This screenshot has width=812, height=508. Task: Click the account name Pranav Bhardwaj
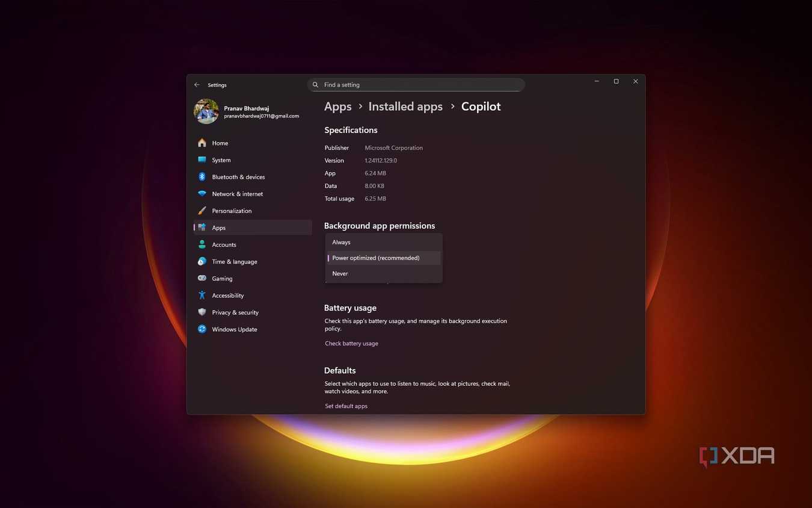click(247, 108)
